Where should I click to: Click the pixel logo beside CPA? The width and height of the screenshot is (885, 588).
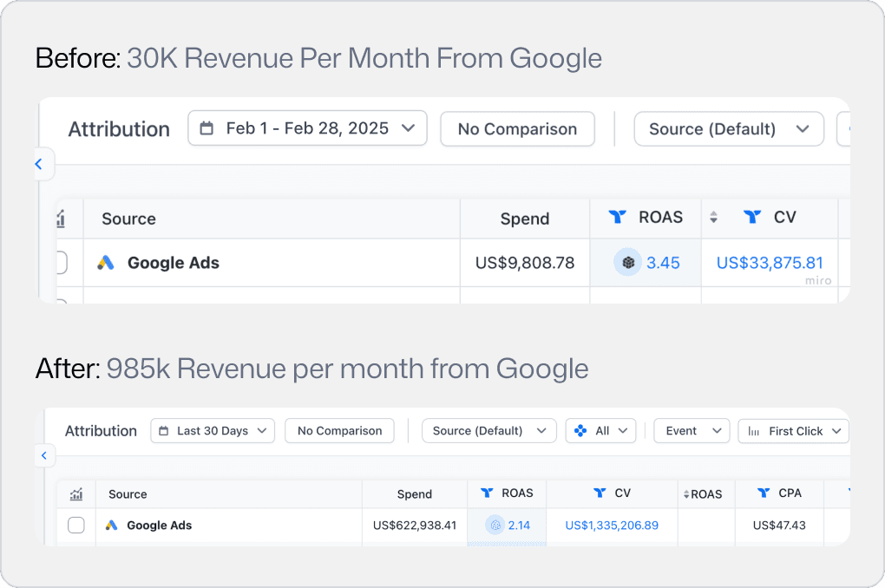[x=763, y=493]
